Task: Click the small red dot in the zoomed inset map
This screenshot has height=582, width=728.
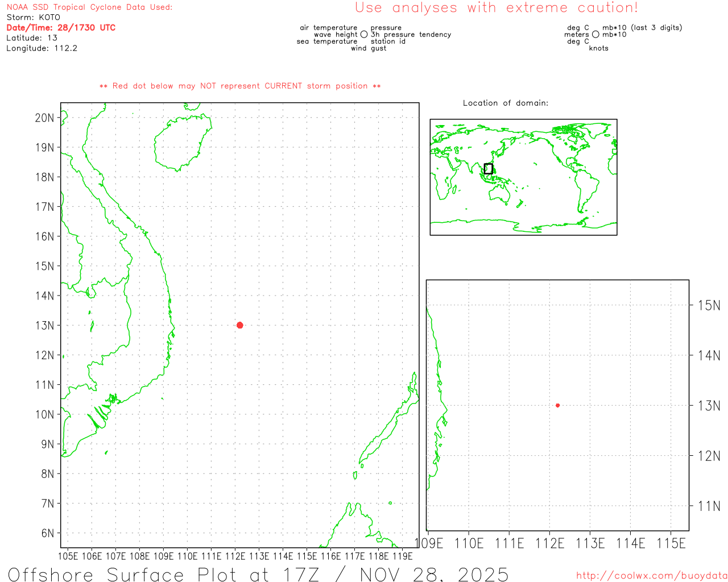Action: [557, 405]
